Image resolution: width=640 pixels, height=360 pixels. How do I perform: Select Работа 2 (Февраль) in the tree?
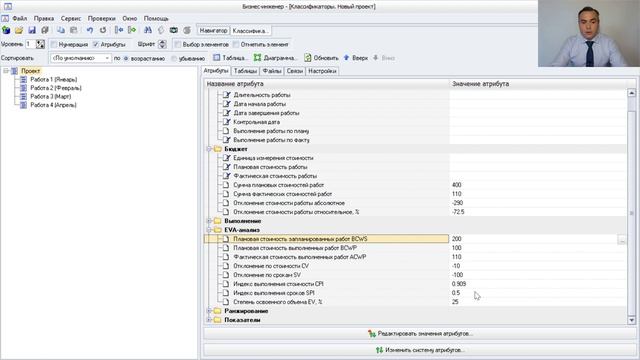(x=56, y=88)
